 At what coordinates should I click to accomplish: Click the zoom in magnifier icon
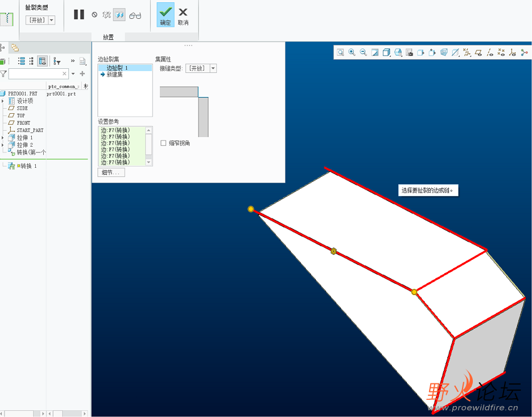(x=352, y=52)
